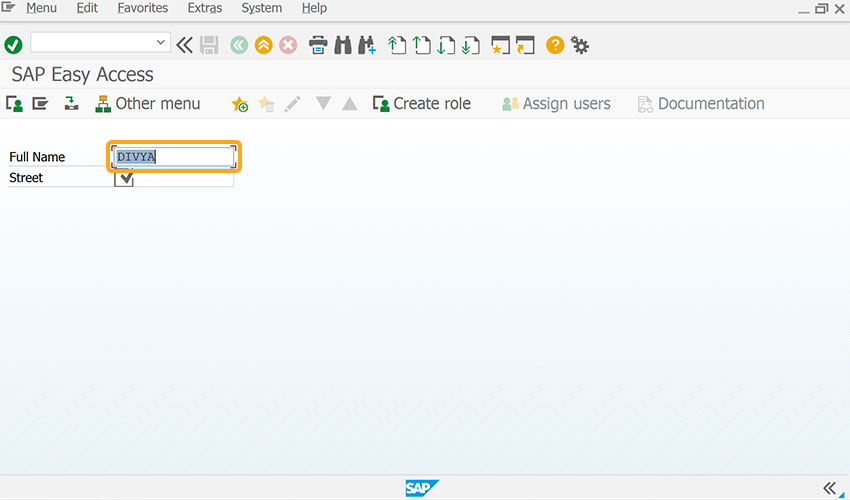Open the Edit menu
This screenshot has width=850, height=500.
tap(87, 8)
